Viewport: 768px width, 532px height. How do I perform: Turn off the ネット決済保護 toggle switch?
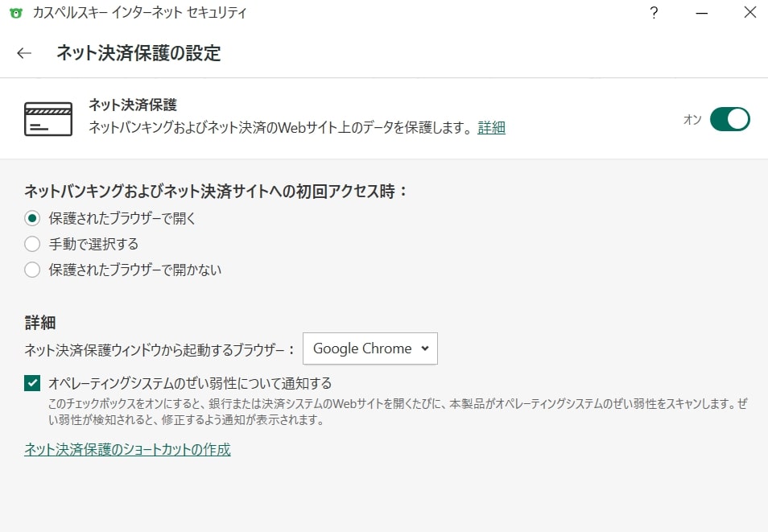click(x=729, y=119)
